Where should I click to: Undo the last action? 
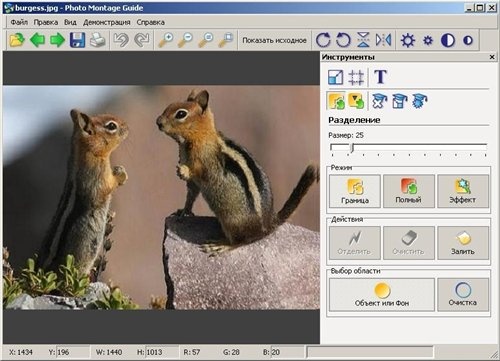tap(121, 40)
